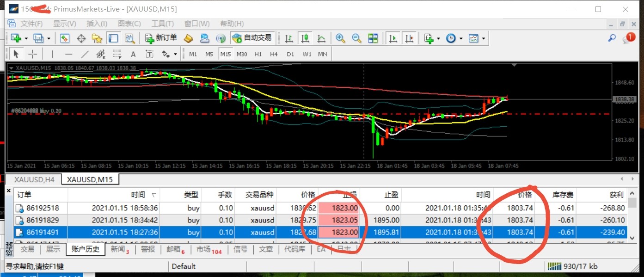This screenshot has height=277, width=644.
Task: Pick the trendline drawing tool
Action: coord(85,54)
